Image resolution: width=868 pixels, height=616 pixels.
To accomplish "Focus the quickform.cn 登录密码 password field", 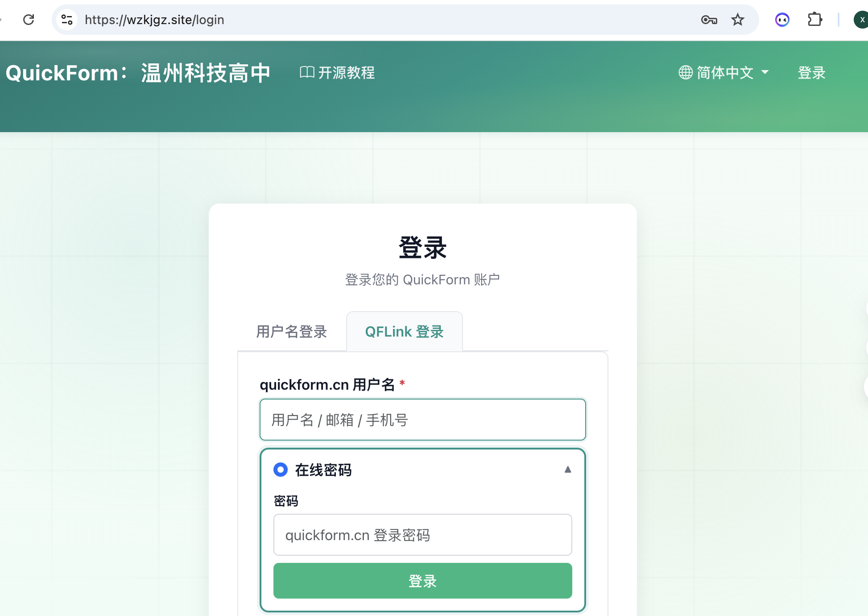I will click(x=423, y=535).
